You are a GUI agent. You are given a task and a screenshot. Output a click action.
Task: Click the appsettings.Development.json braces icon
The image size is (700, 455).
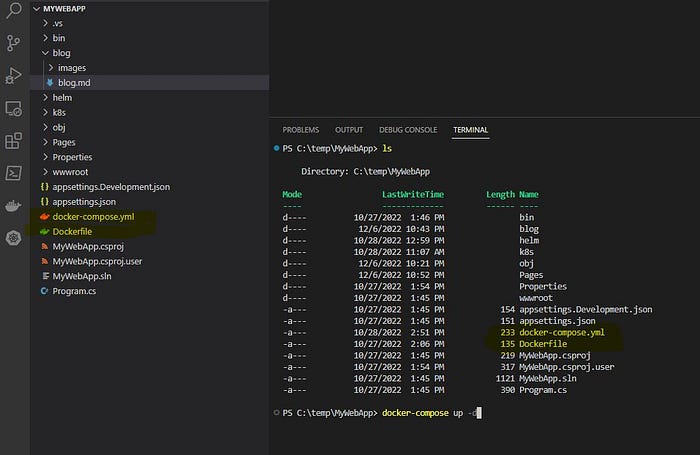[x=45, y=187]
